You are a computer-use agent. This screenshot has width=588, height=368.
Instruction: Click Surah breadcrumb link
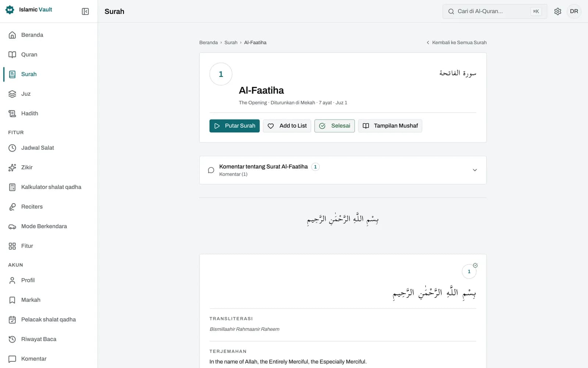pos(231,43)
